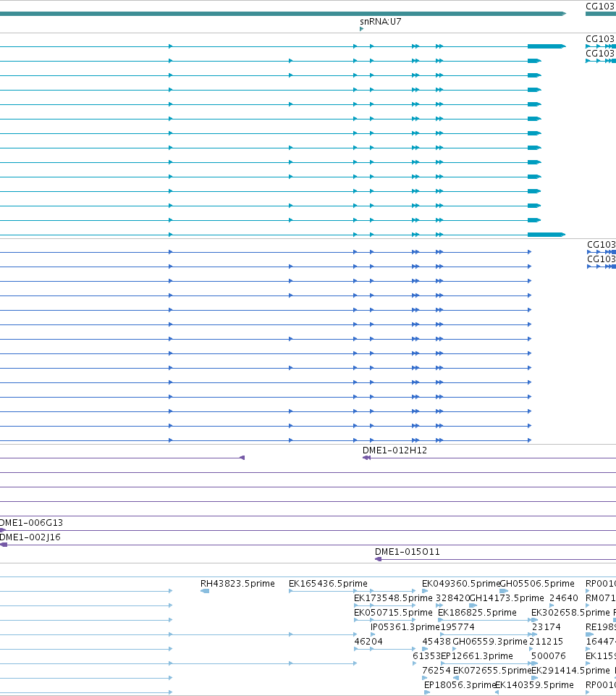Click the snRNA:U7 gene label
Image resolution: width=616 pixels, height=696 pixels.
(381, 22)
